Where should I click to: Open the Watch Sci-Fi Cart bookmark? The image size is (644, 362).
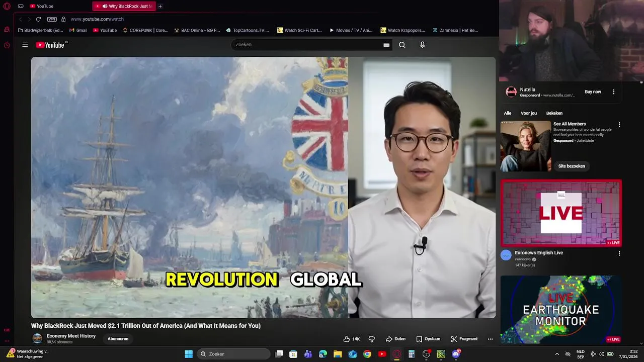pos(299,30)
